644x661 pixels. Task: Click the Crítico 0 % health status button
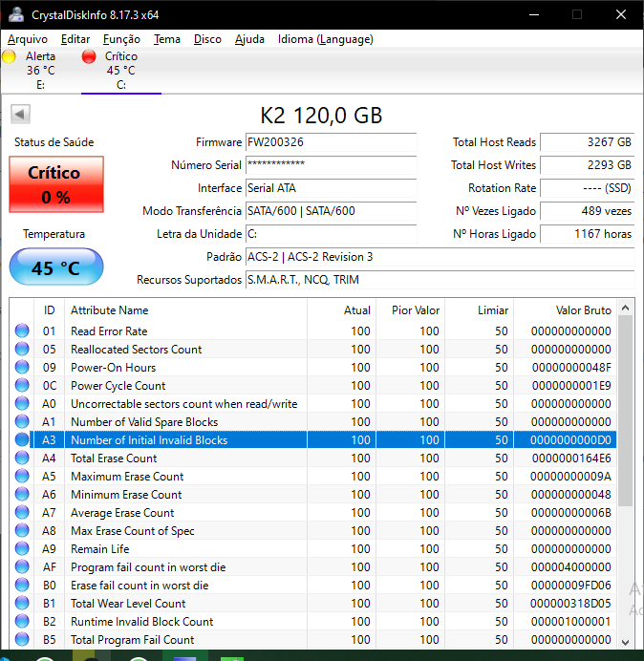(56, 184)
